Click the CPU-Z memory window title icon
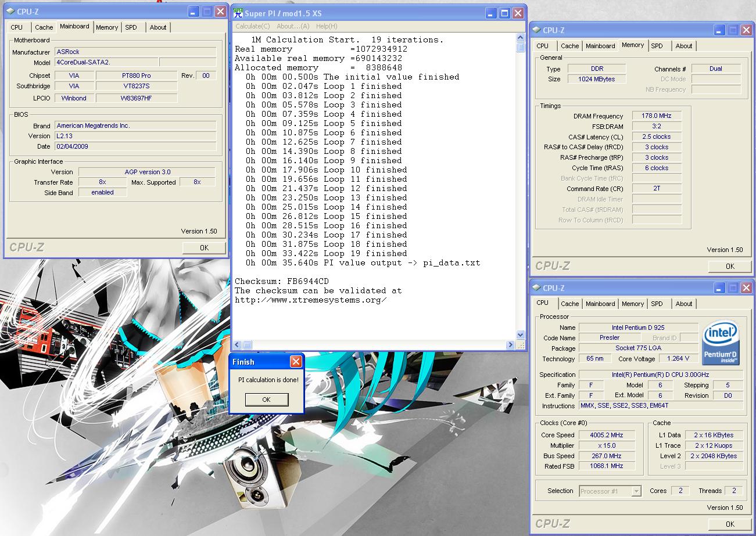The width and height of the screenshot is (756, 536). pyautogui.click(x=537, y=30)
